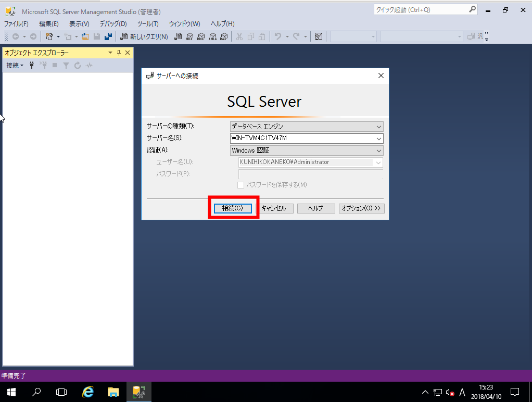532x402 pixels.
Task: Click the 接続(C) button
Action: (233, 208)
